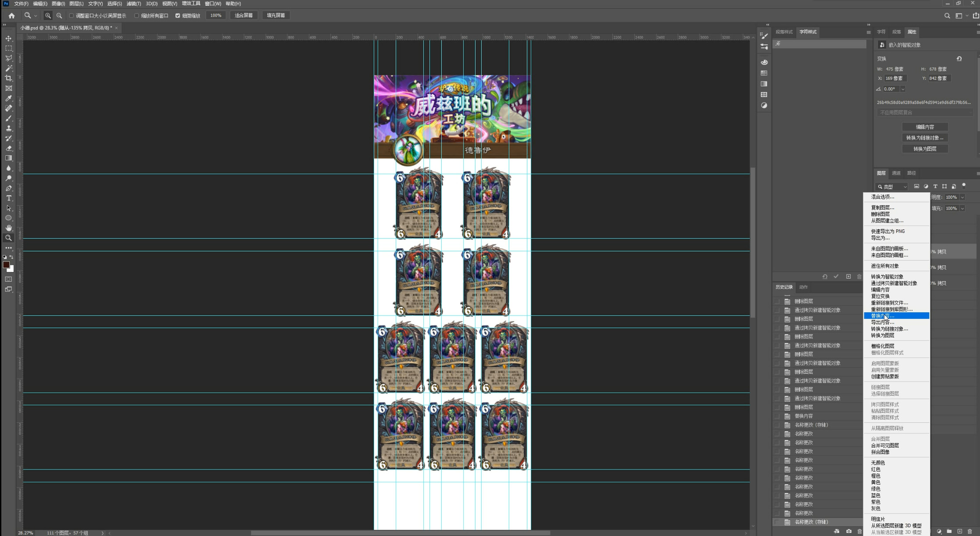Select the Horizontal Type tool

pyautogui.click(x=8, y=198)
